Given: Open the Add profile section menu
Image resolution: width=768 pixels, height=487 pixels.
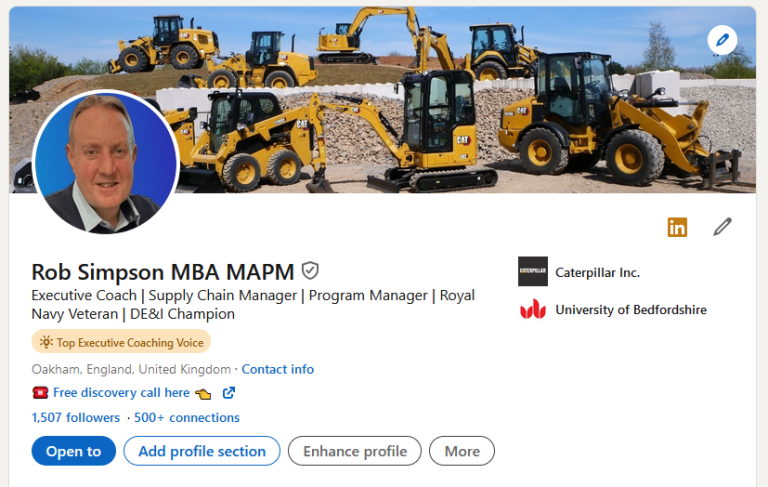Looking at the screenshot, I should point(202,451).
